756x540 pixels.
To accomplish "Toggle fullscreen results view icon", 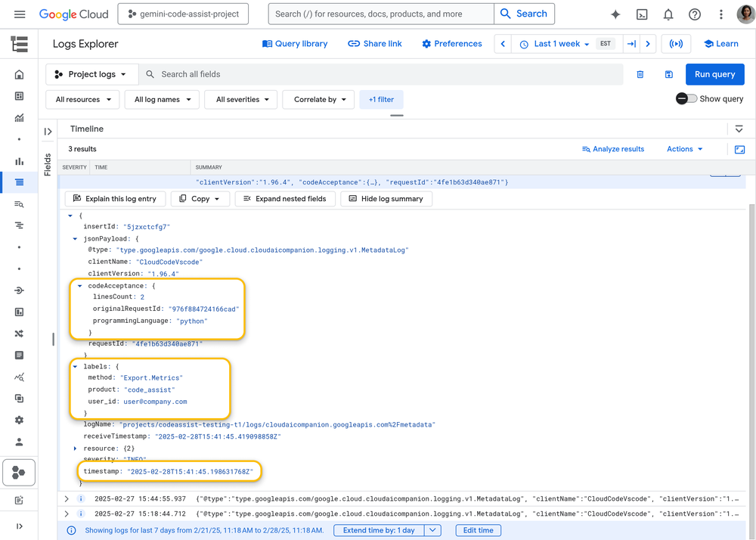I will (739, 150).
